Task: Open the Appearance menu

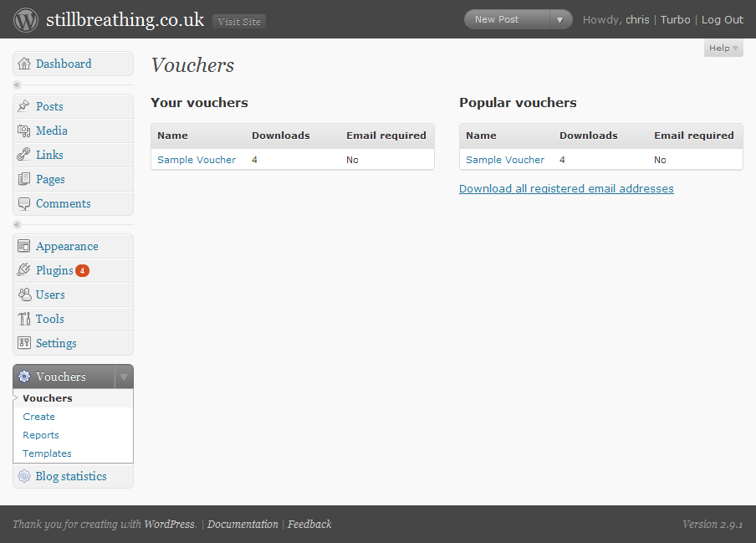Action: pos(67,246)
